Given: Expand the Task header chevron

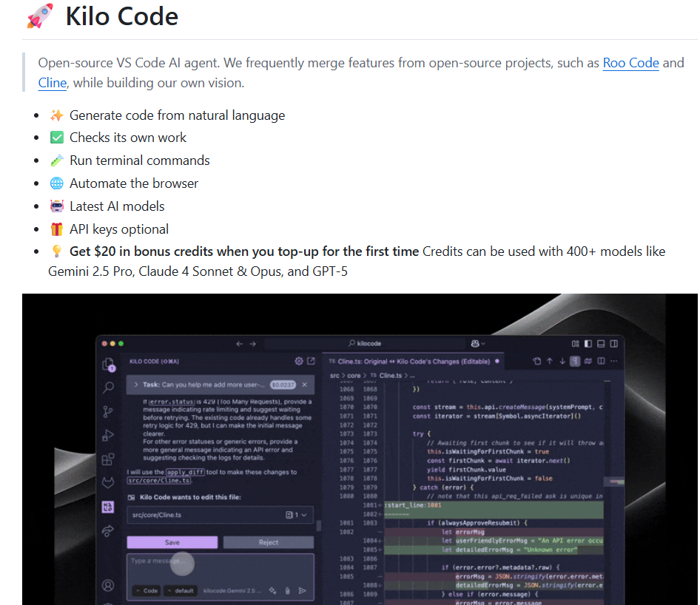Looking at the screenshot, I should (135, 385).
